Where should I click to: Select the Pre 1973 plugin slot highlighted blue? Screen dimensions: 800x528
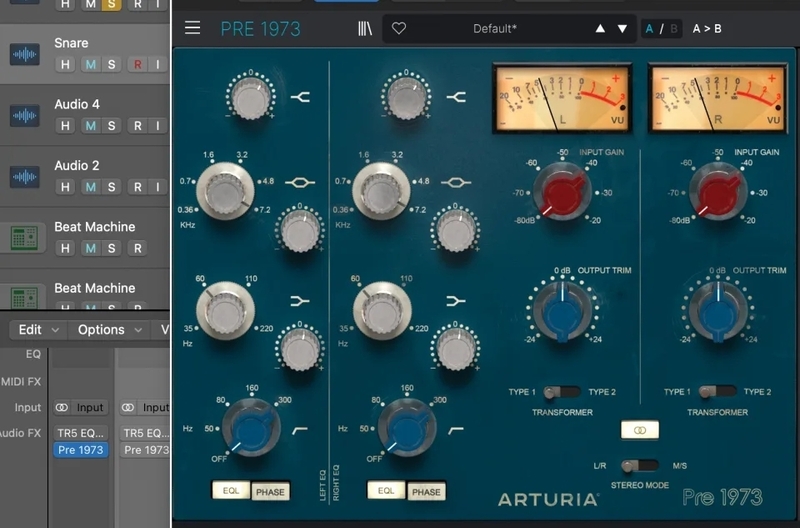pyautogui.click(x=81, y=450)
